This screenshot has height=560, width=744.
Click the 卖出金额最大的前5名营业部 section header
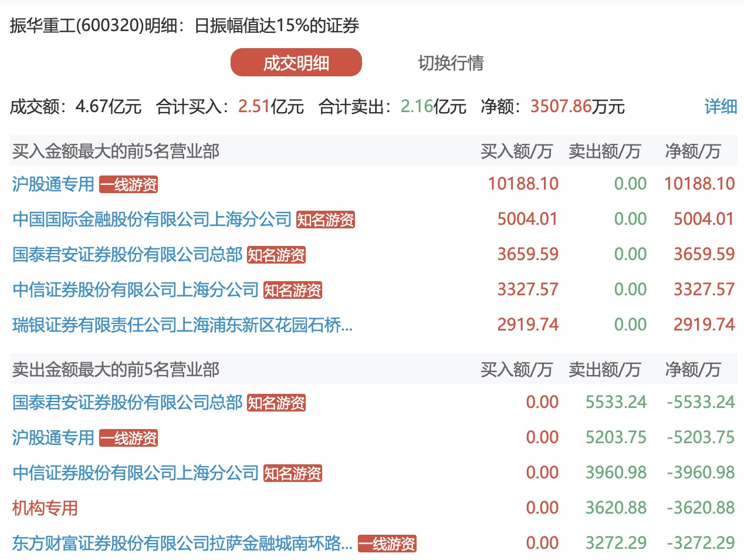point(116,370)
